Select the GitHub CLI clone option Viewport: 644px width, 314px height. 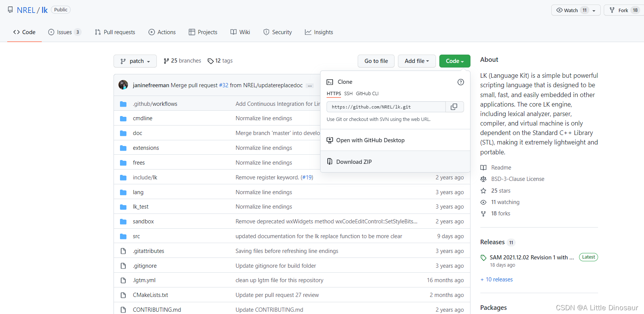coord(367,94)
